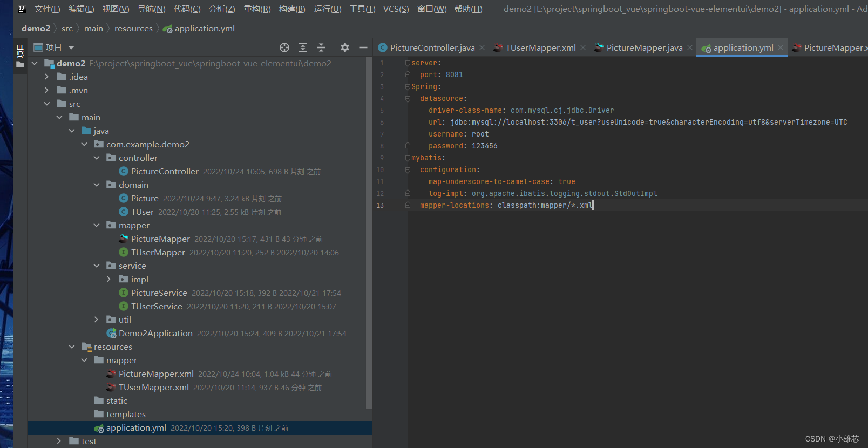Fold the datasource block in gutter
868x448 pixels.
pyautogui.click(x=408, y=99)
